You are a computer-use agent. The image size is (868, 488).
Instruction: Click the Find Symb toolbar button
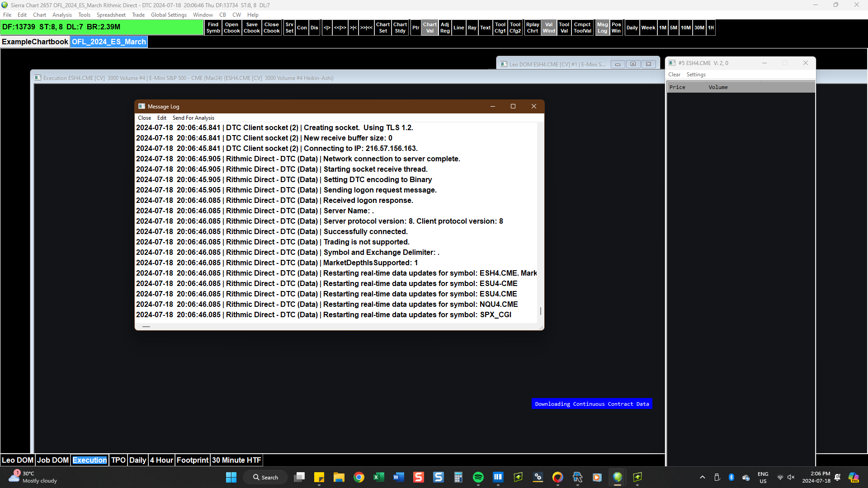pos(213,28)
